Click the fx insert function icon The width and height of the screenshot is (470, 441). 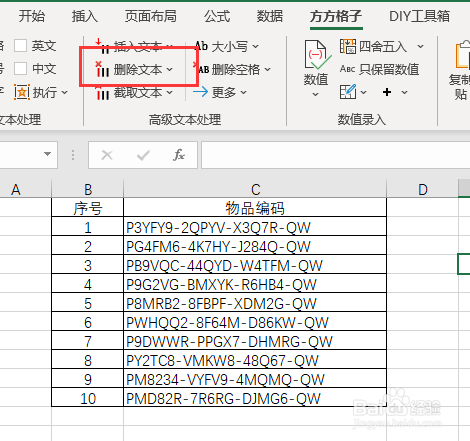point(179,155)
